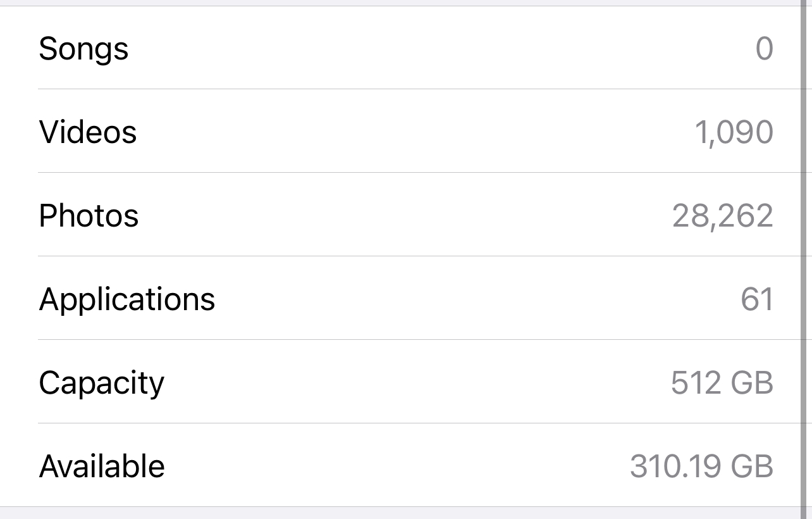
Task: Tap the Photos label
Action: tap(89, 216)
